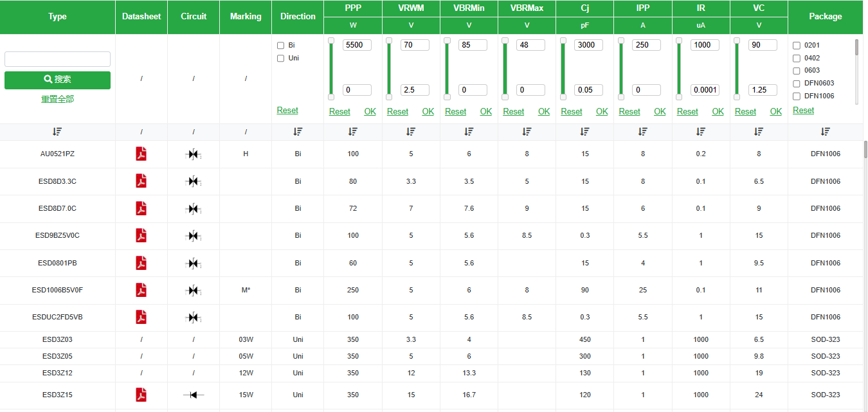
Task: Check the Uni direction filter
Action: coord(280,58)
